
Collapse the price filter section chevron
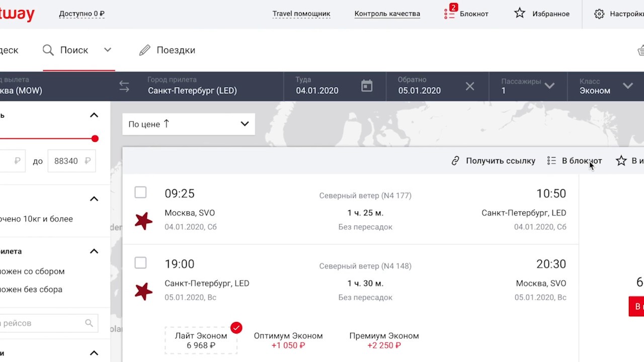point(94,115)
